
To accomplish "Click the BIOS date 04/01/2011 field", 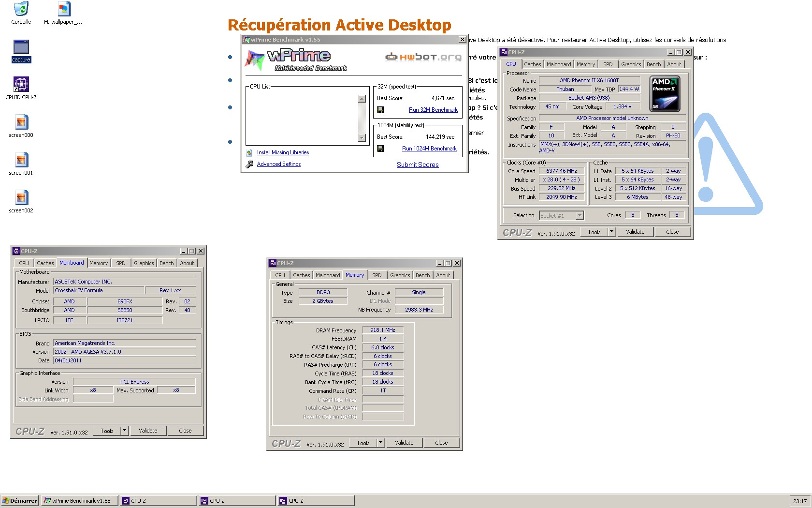I will (125, 360).
